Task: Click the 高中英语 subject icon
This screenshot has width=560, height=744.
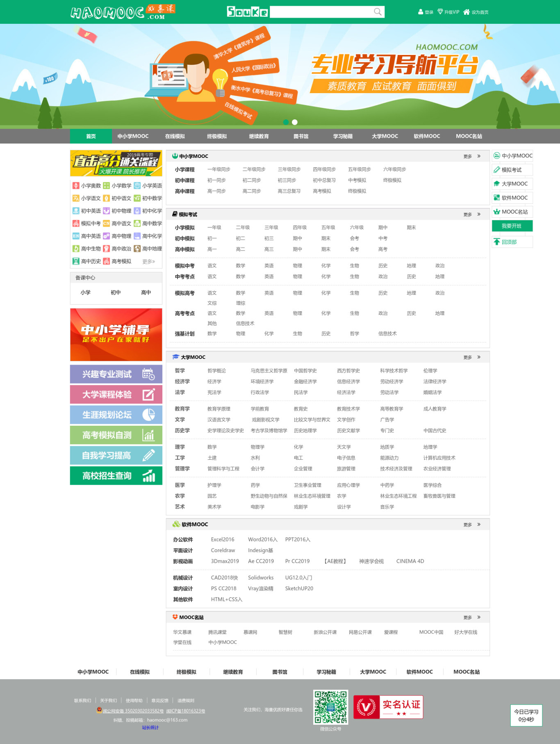Action: point(76,236)
